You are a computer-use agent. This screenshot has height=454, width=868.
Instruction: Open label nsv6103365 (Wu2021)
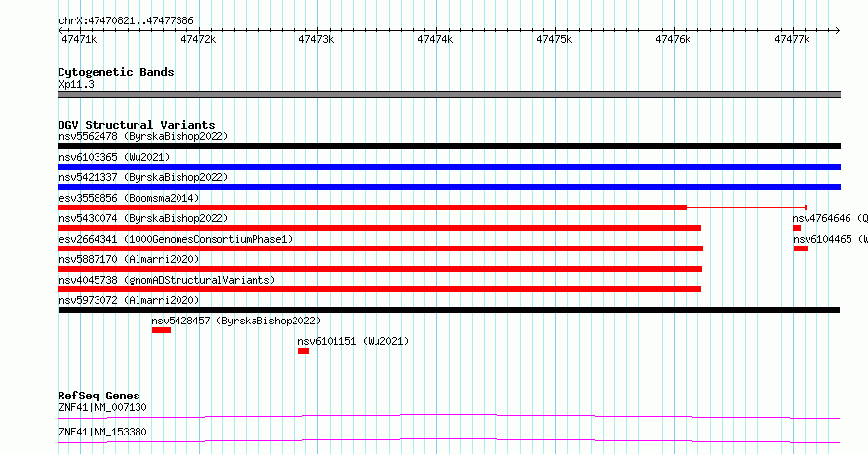(114, 157)
